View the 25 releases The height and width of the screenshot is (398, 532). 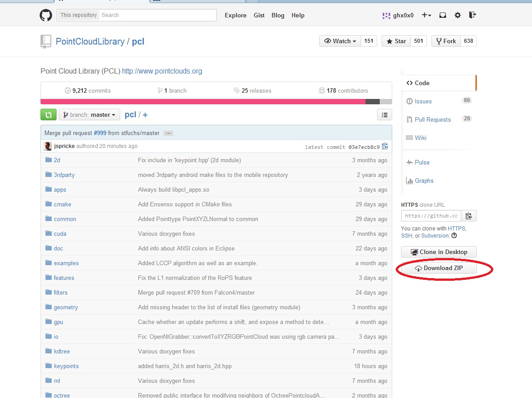coord(252,90)
